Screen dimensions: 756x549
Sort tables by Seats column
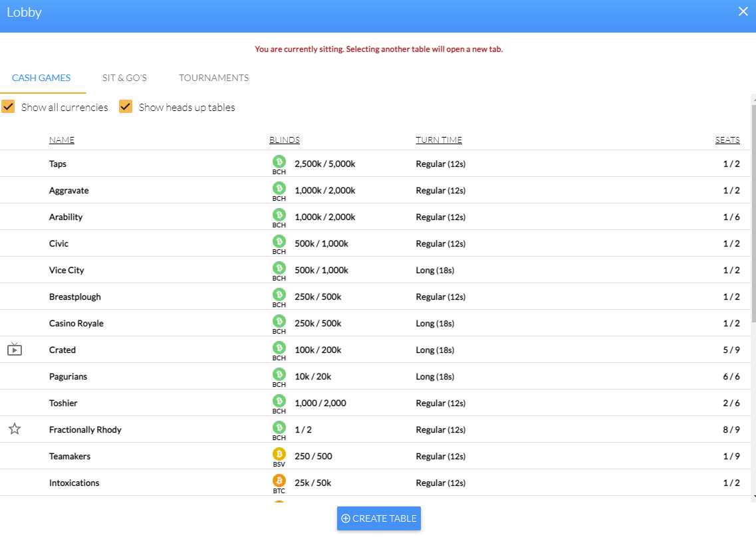(727, 140)
